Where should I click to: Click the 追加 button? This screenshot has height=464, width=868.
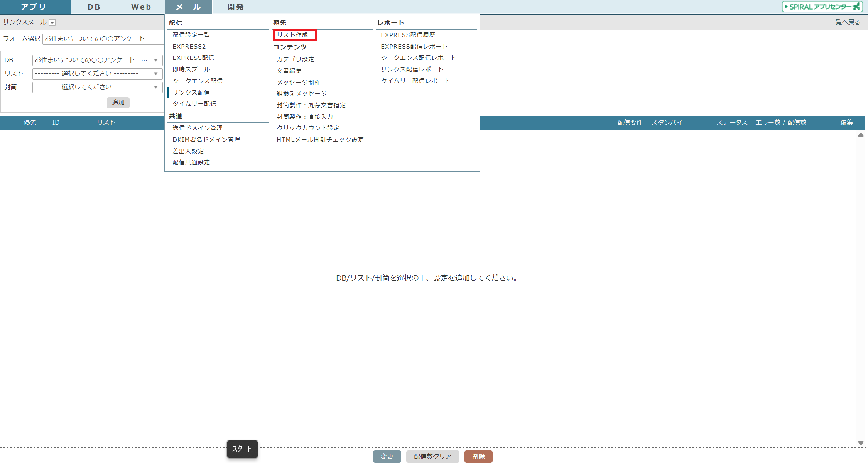[118, 103]
